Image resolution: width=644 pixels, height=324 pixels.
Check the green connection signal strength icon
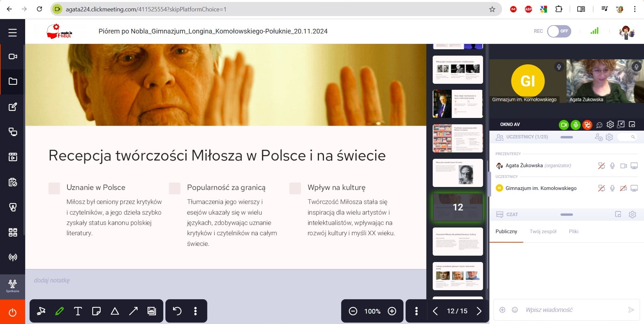pos(594,31)
